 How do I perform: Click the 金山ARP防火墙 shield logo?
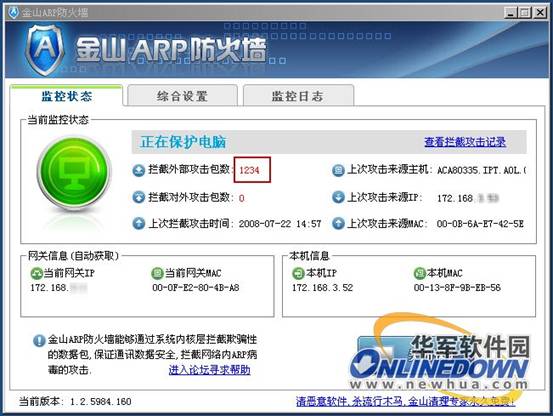(x=45, y=49)
